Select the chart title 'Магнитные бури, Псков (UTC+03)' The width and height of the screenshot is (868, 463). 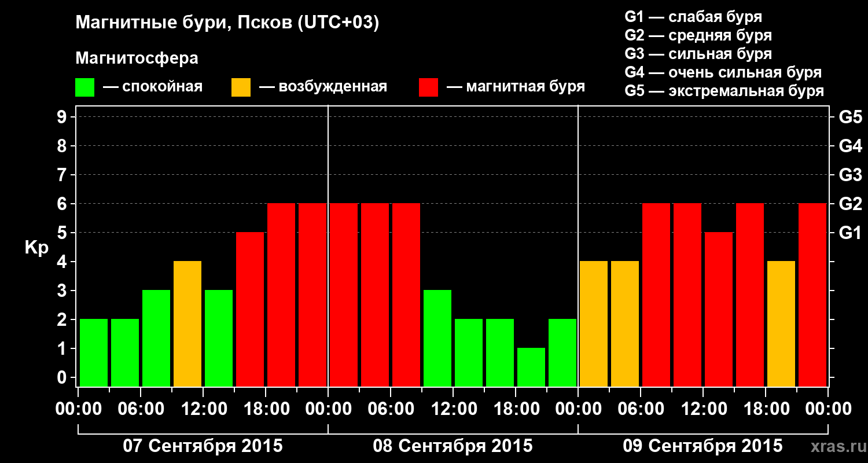click(227, 23)
